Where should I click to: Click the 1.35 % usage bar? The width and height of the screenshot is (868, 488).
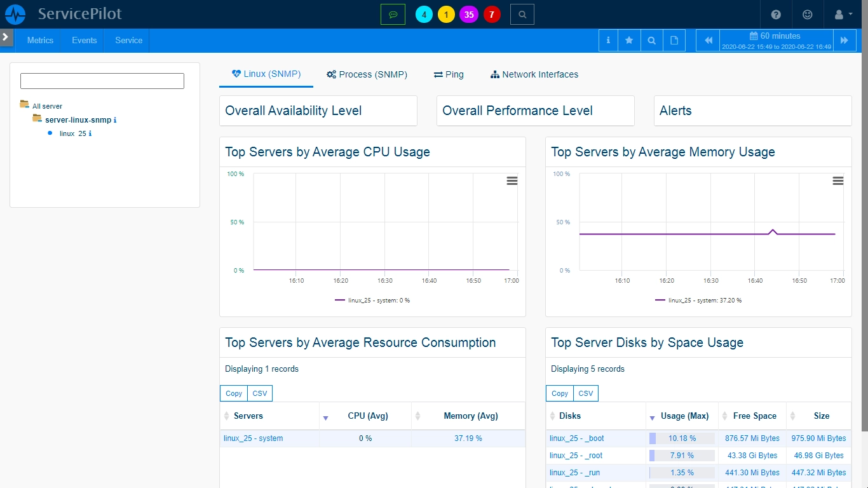coord(682,473)
